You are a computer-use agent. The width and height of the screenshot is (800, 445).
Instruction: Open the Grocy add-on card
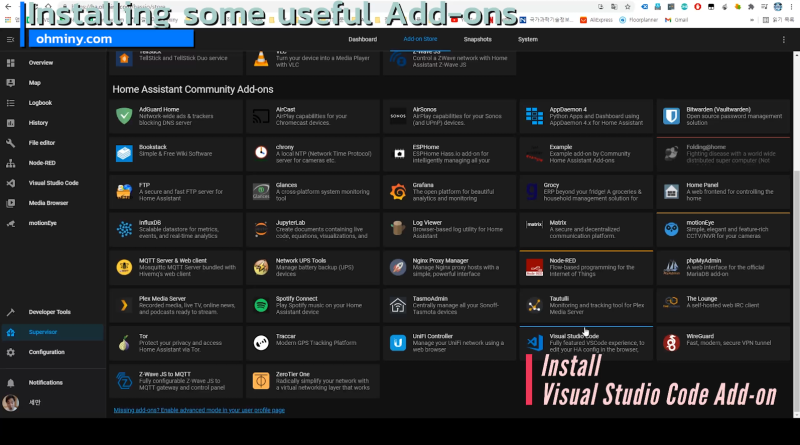pyautogui.click(x=586, y=192)
